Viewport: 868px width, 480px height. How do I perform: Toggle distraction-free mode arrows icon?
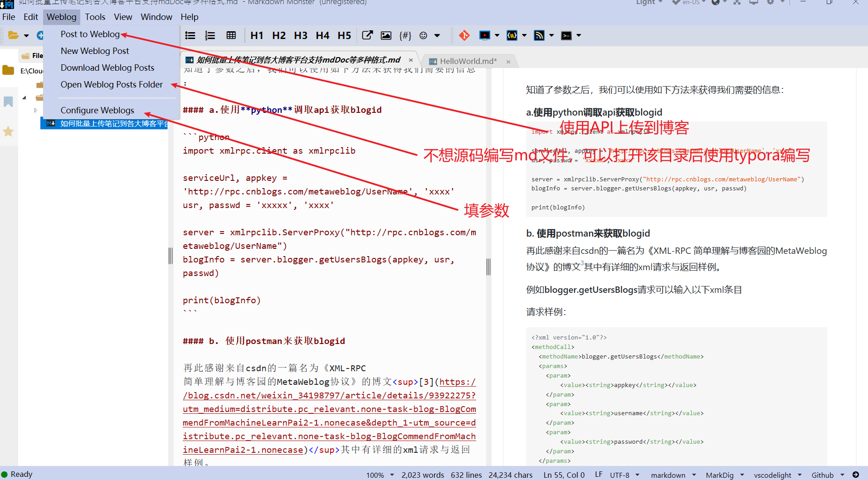[737, 2]
